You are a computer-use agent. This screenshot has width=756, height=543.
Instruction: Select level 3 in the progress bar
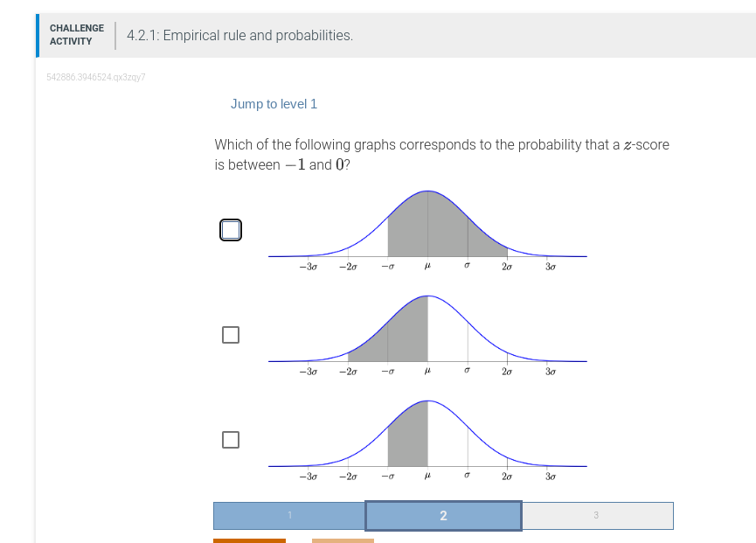coord(597,515)
